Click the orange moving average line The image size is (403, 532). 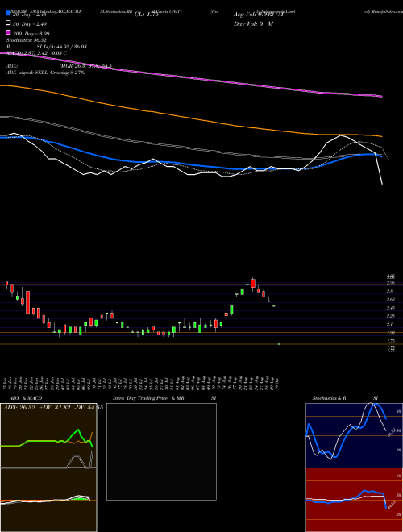(191, 118)
